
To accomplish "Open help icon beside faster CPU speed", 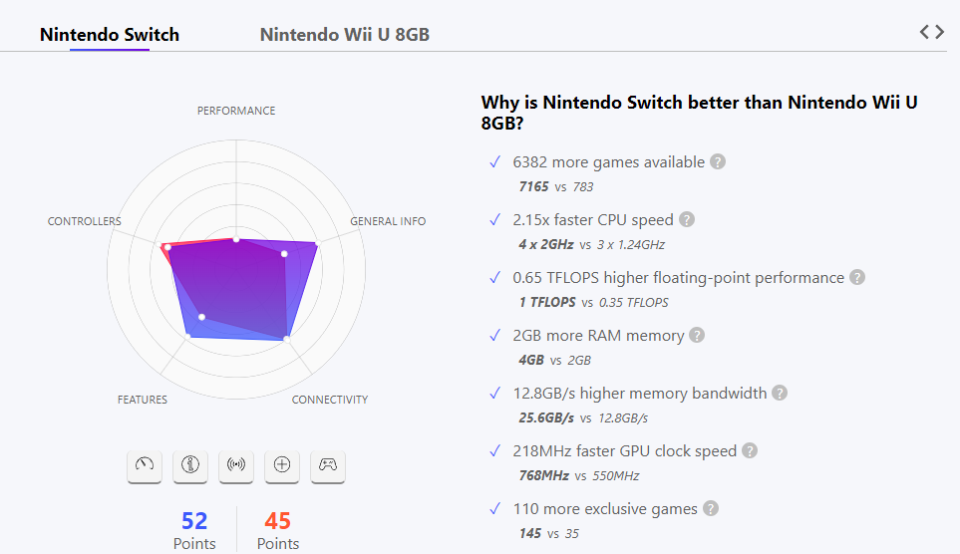I will tap(686, 220).
